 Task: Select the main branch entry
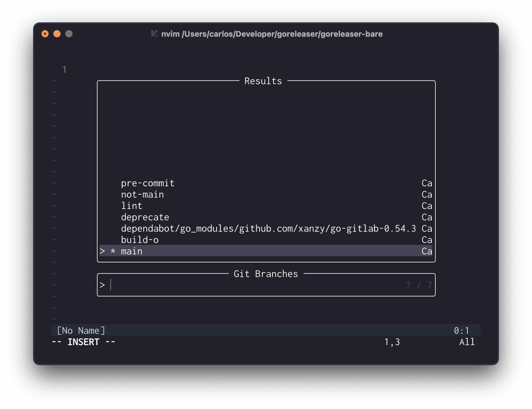(131, 251)
